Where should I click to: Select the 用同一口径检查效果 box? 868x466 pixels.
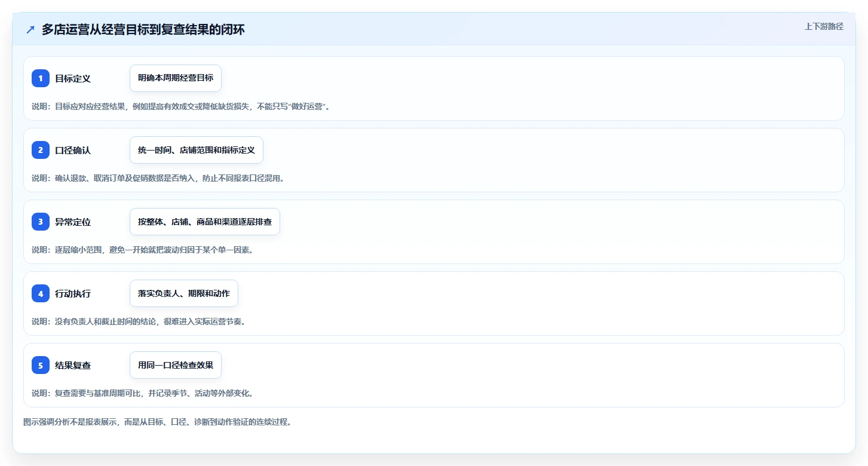pyautogui.click(x=176, y=365)
